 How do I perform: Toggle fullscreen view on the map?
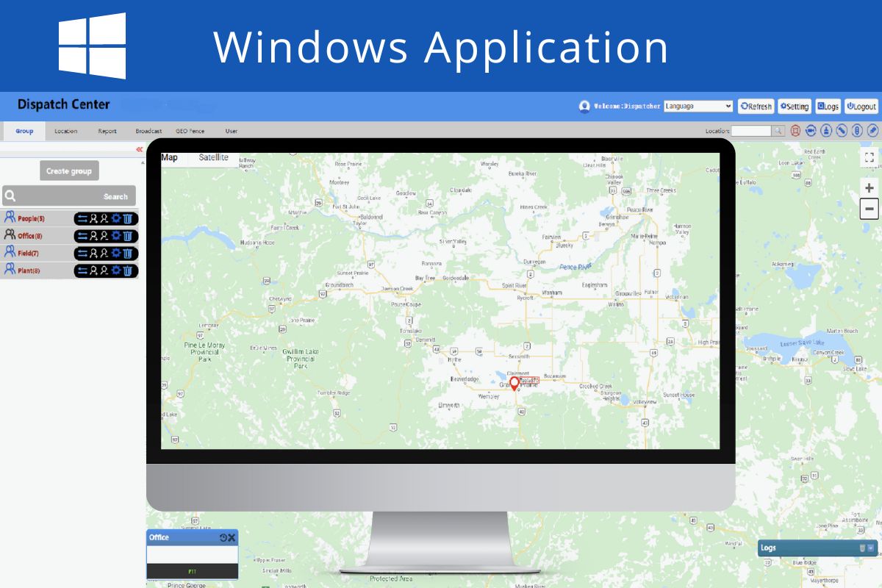870,157
